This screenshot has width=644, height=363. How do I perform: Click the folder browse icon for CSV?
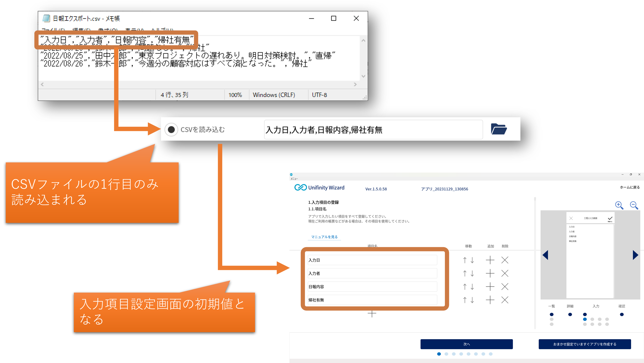[498, 129]
